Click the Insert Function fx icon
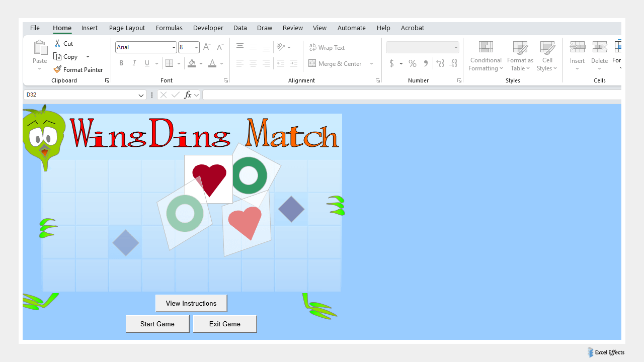644x362 pixels. coord(188,95)
